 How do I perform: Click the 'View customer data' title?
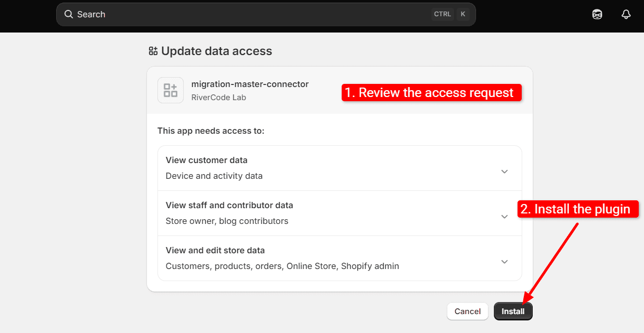coord(207,160)
